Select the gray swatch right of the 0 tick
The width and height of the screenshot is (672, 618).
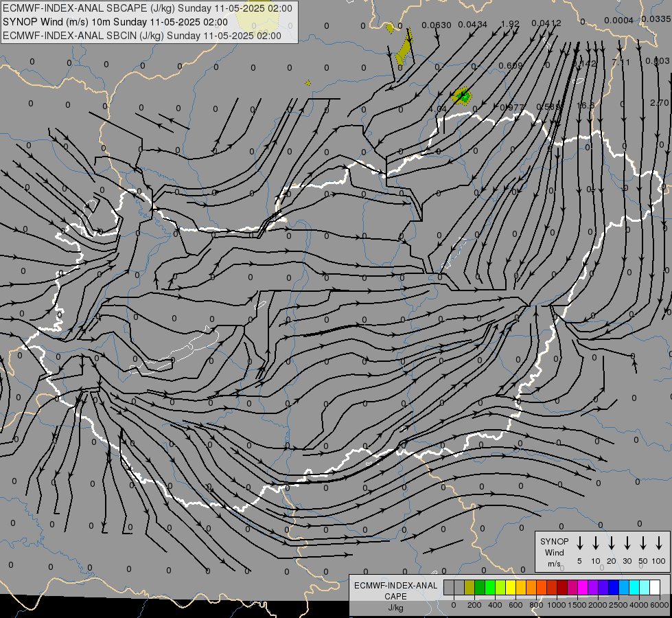[459, 587]
